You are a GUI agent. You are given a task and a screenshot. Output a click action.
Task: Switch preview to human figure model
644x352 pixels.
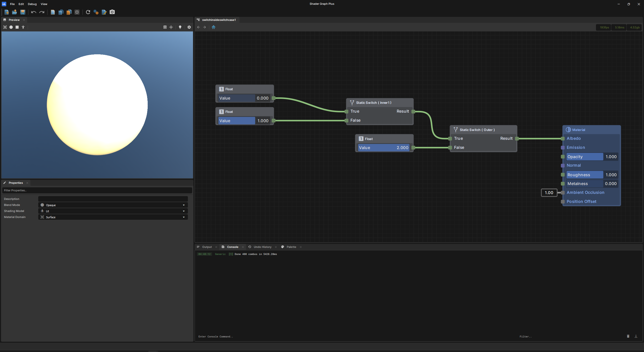click(x=23, y=27)
